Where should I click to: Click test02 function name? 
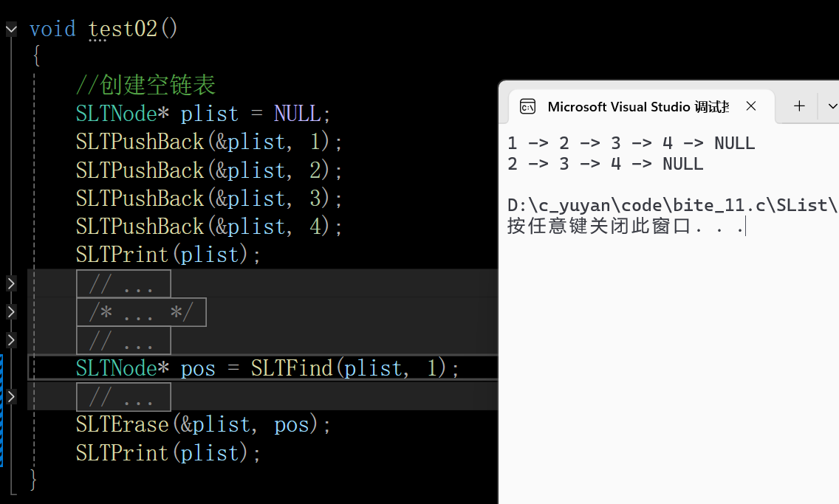click(123, 29)
